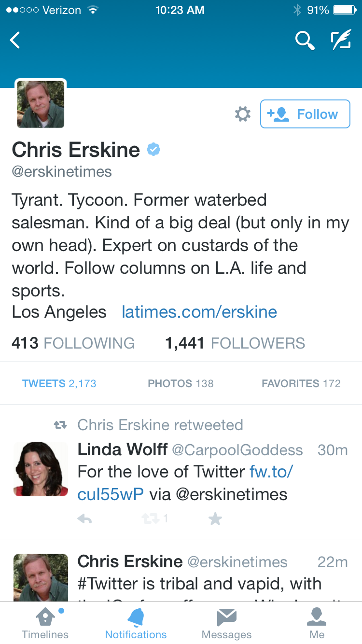Open search with the magnifier icon
The image size is (362, 644).
[305, 41]
